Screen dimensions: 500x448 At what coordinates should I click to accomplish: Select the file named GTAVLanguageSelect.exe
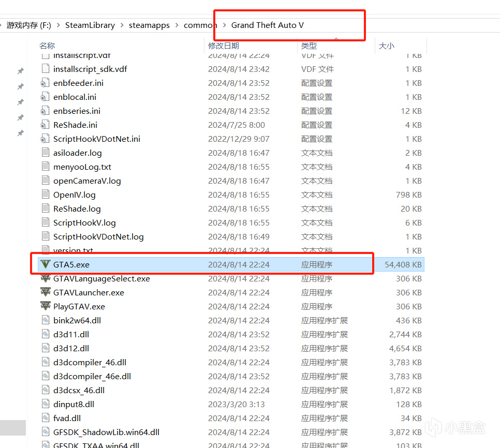102,278
